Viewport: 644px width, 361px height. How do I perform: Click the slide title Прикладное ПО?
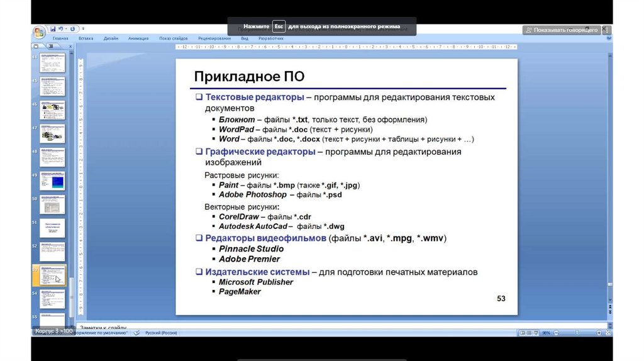249,76
